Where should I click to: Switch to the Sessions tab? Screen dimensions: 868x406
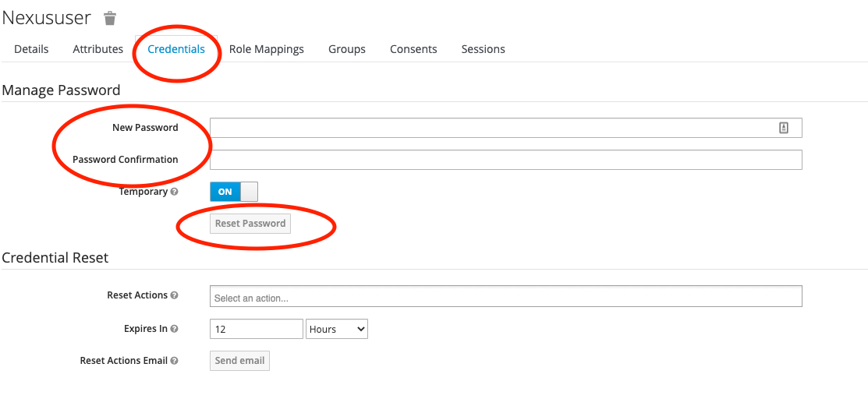coord(483,49)
